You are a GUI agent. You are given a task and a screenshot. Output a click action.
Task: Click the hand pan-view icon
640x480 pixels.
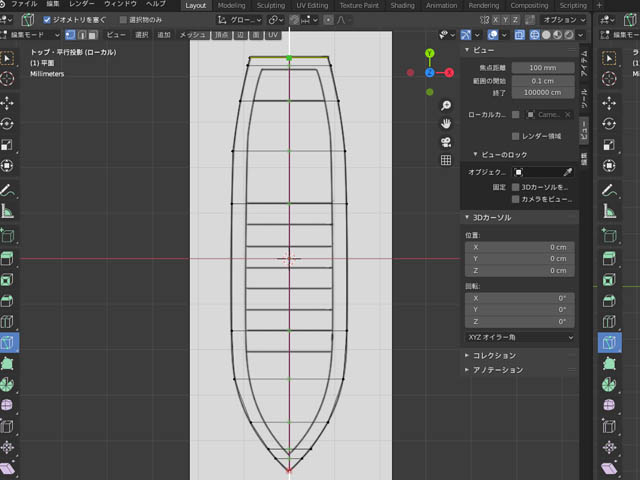point(446,123)
